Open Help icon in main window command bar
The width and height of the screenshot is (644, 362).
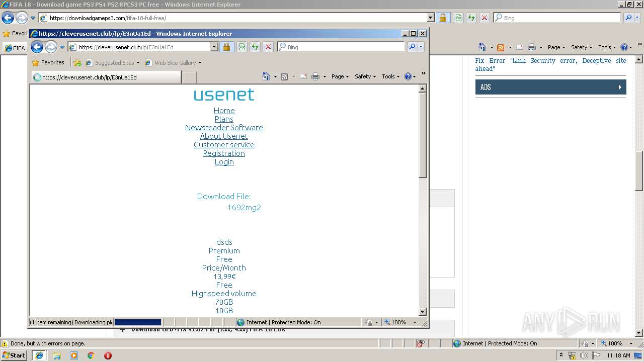(624, 47)
